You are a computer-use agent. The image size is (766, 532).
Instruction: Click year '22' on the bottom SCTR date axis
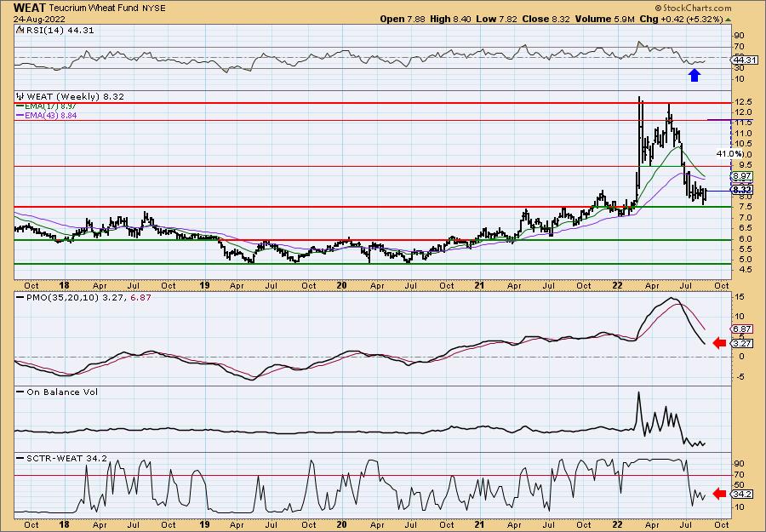pos(618,524)
